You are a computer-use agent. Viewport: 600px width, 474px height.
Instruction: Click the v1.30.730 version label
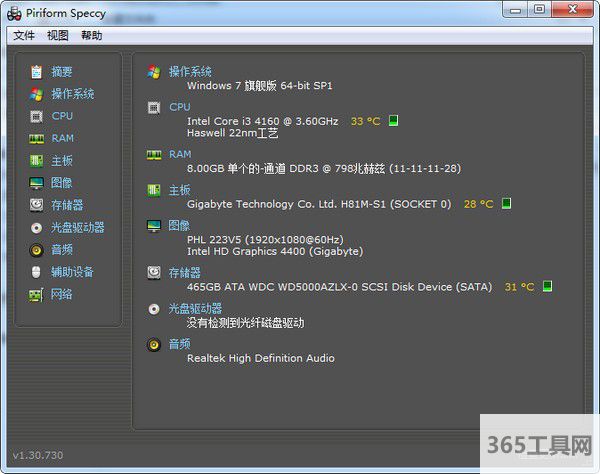40,455
